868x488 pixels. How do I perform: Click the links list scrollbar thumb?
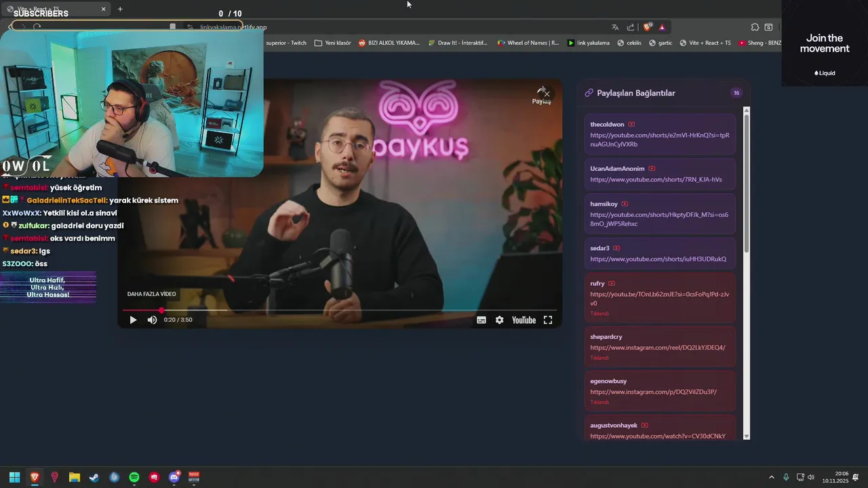[747, 183]
